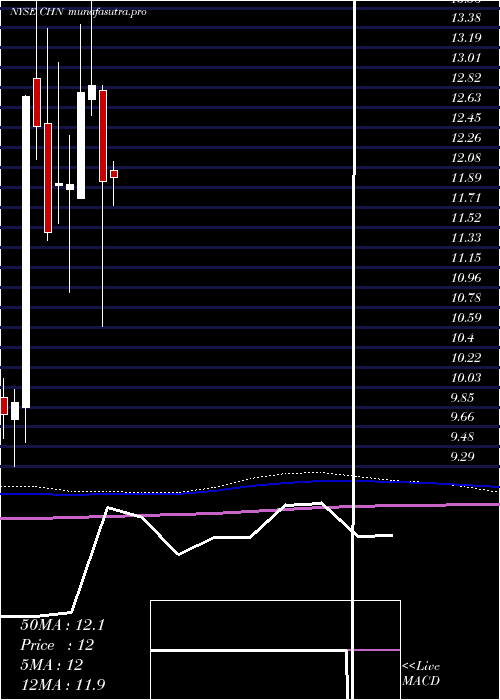
Task: Click the 10.78 price axis label
Action: [x=466, y=298]
